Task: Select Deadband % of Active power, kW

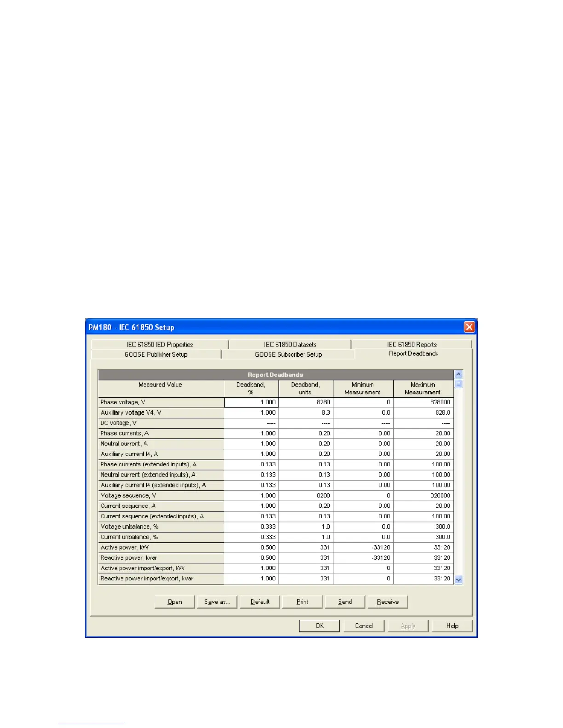Action: [251, 547]
